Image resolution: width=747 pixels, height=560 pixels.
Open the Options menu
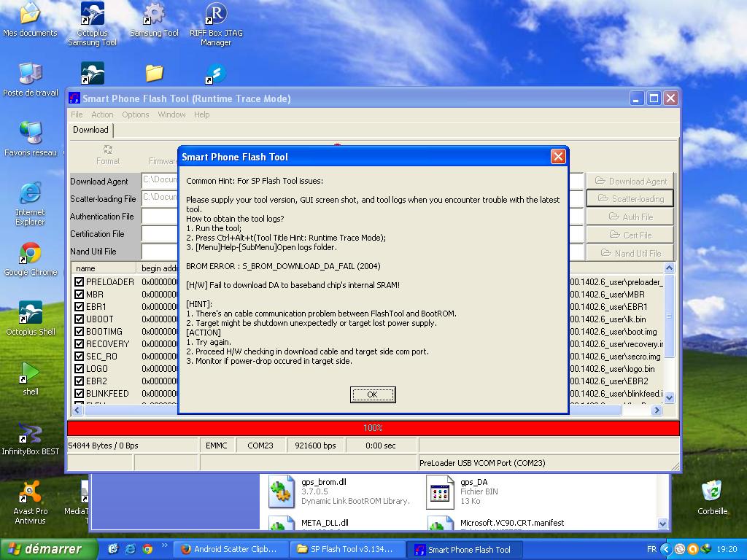135,114
